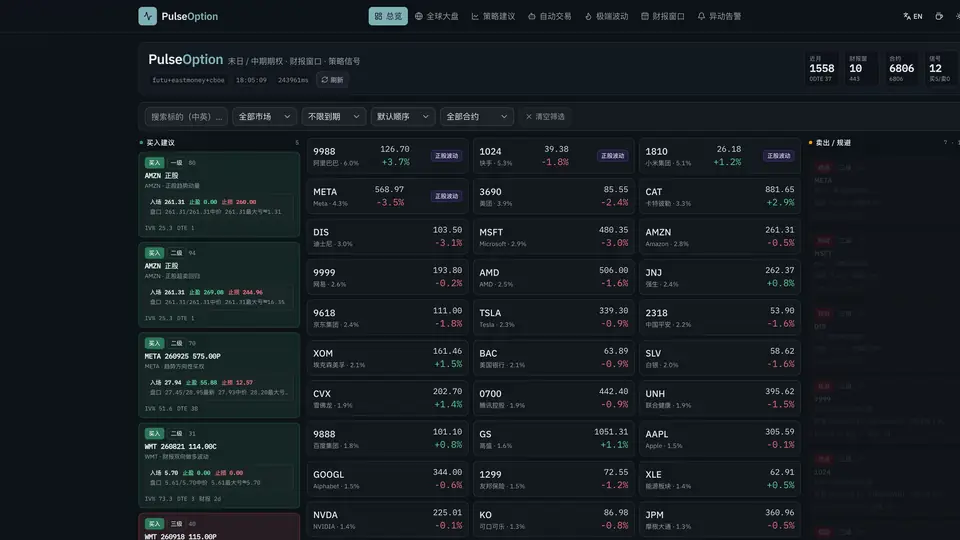Image resolution: width=960 pixels, height=540 pixels.
Task: Open the META 260925 575.00P recommendation card
Action: 219,375
